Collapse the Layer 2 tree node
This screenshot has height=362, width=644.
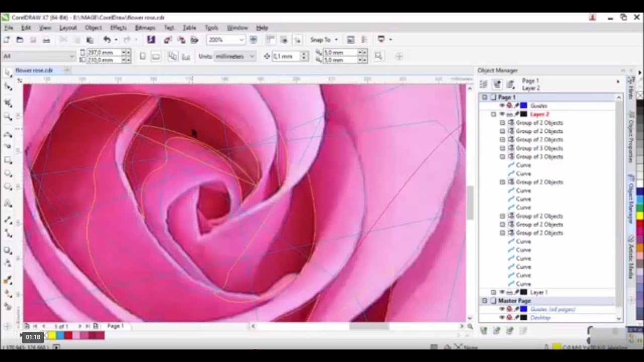[x=494, y=114]
